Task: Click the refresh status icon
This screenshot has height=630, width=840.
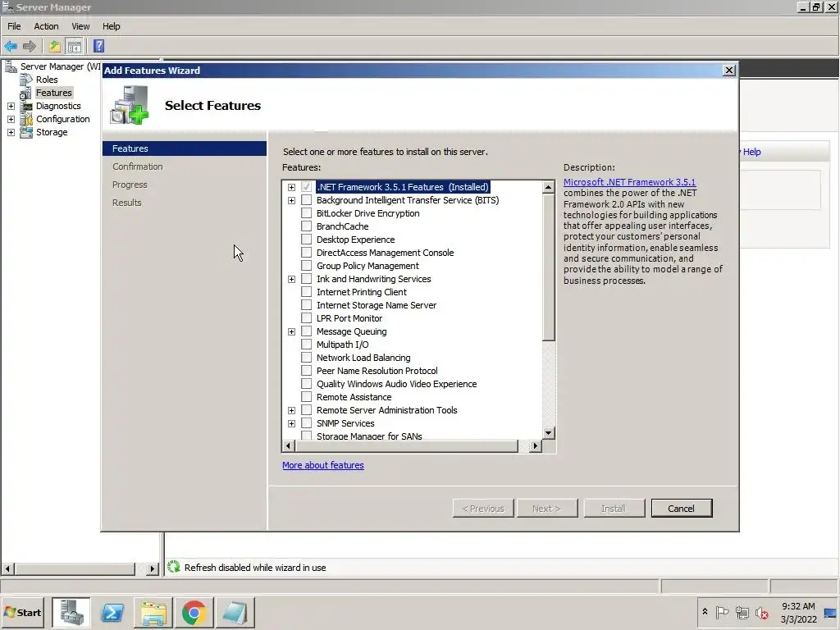Action: 173,567
